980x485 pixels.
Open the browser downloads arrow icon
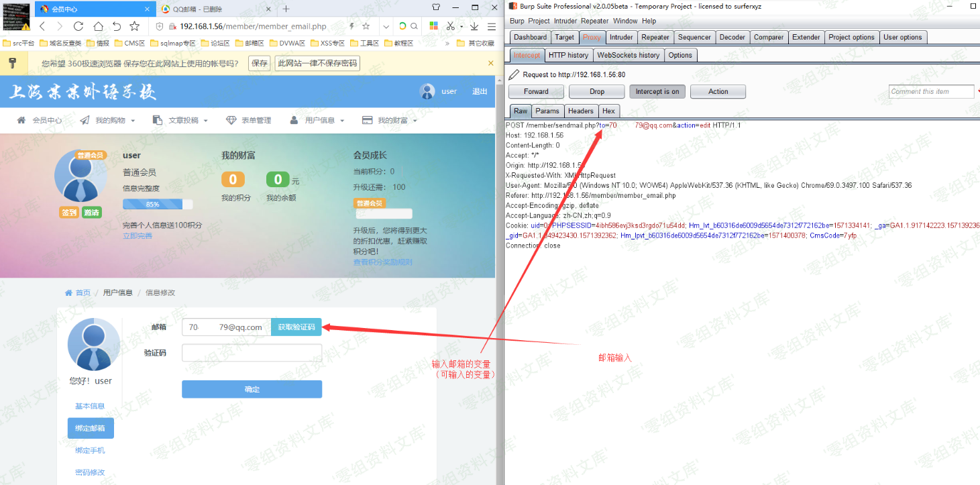tap(474, 26)
